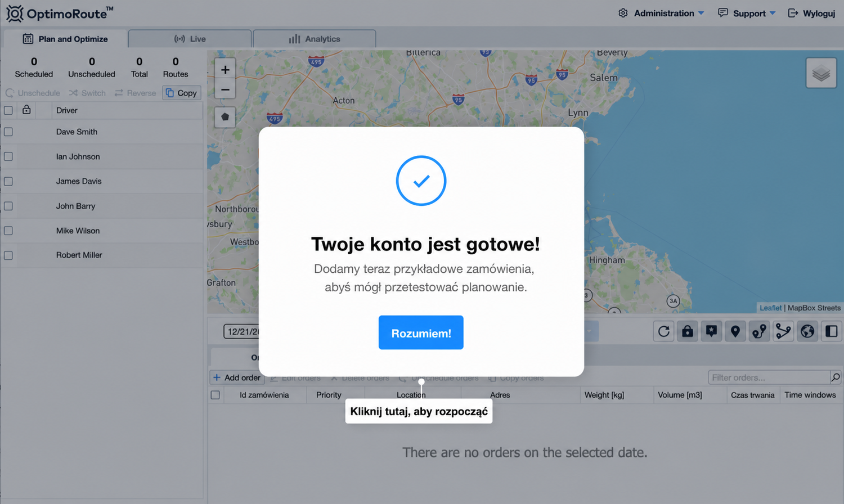Click the globe icon in toolbar
The image size is (844, 504).
(807, 331)
